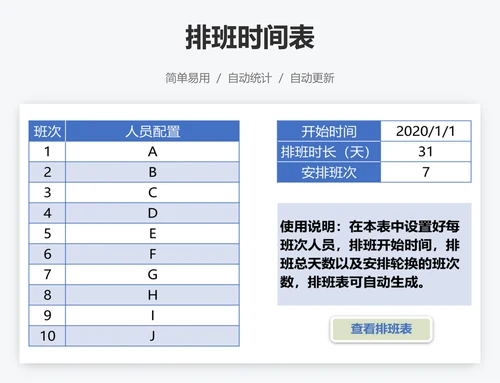Open the 查看排班表 button
The height and width of the screenshot is (383, 500).
point(381,329)
